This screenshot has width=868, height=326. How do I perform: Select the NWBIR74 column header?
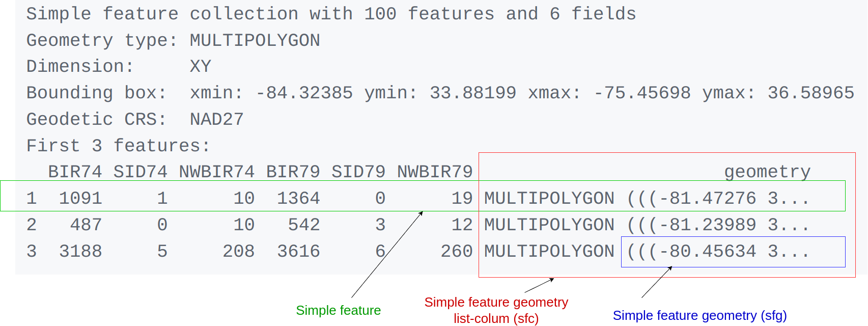[216, 172]
